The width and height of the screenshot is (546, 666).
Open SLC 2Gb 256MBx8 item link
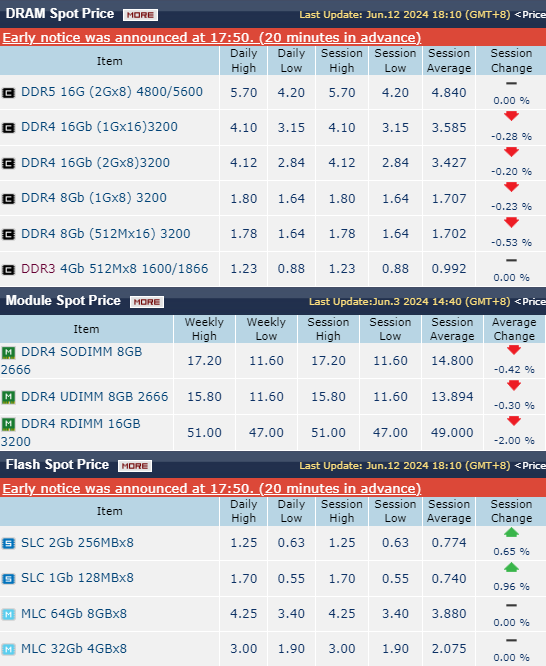tap(77, 543)
